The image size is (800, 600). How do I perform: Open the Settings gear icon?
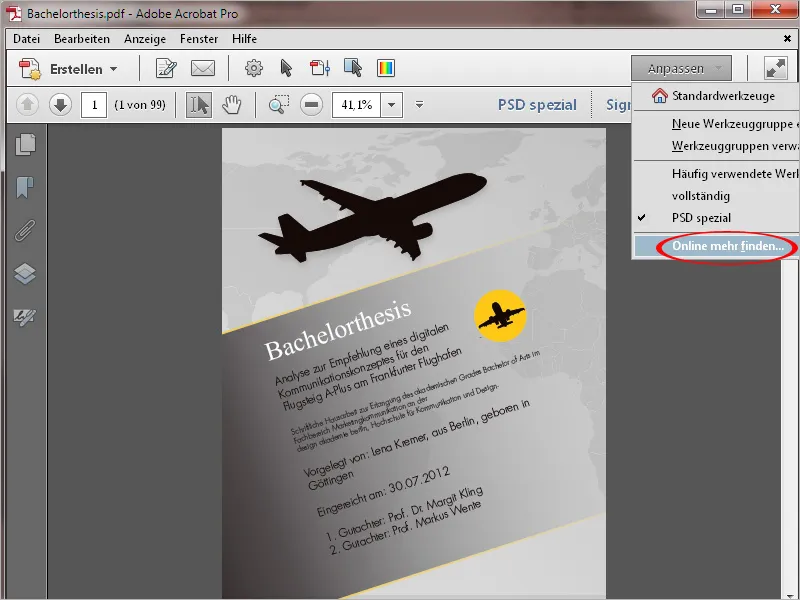point(253,68)
